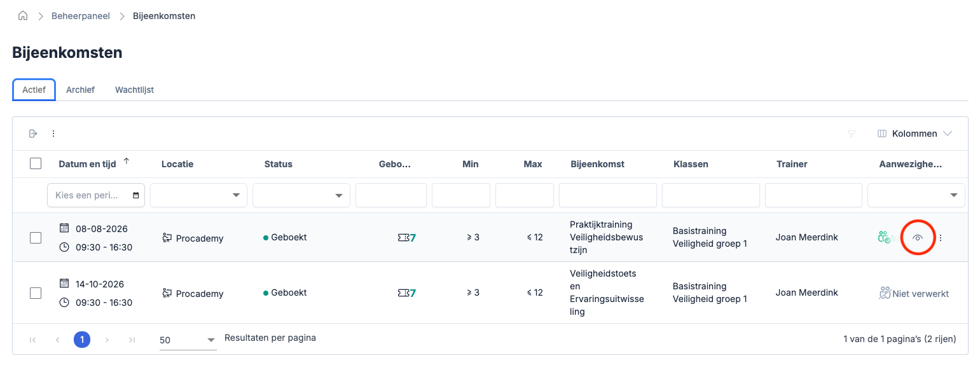Click the booked ticket icon in the 14-10-2026 row
The image size is (980, 365).
click(403, 293)
